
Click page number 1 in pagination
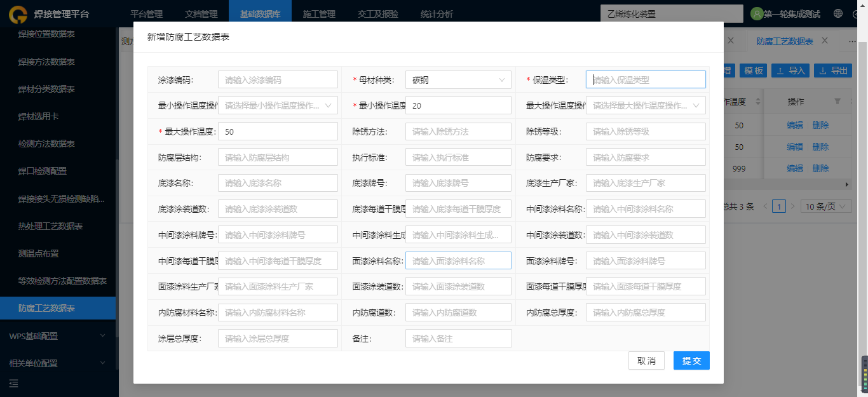779,206
